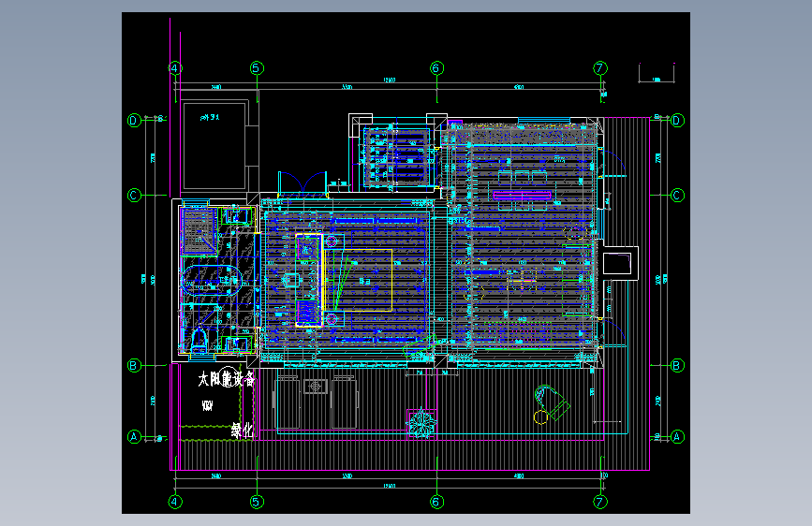Pick axis bubble D on the right side
The image size is (812, 526).
[677, 120]
